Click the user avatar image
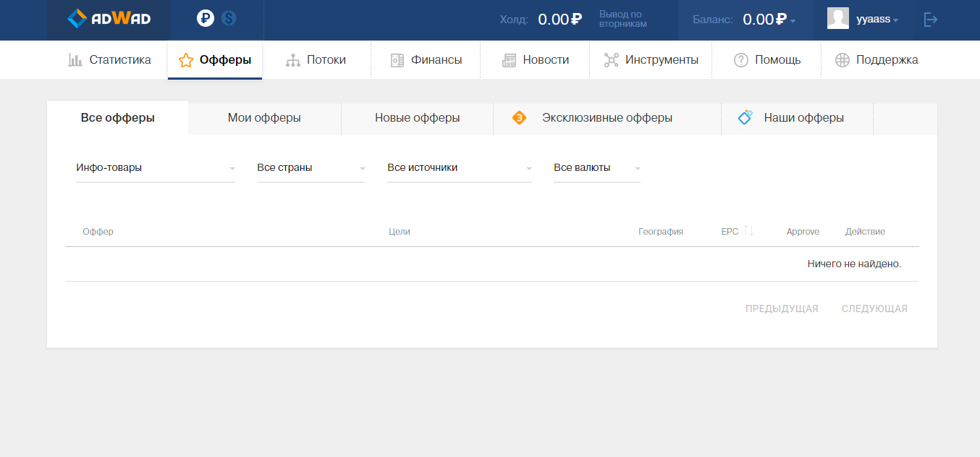 tap(837, 19)
